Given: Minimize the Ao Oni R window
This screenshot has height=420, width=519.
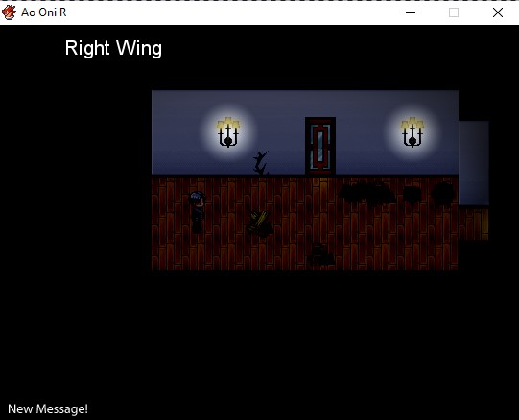Looking at the screenshot, I should [411, 12].
